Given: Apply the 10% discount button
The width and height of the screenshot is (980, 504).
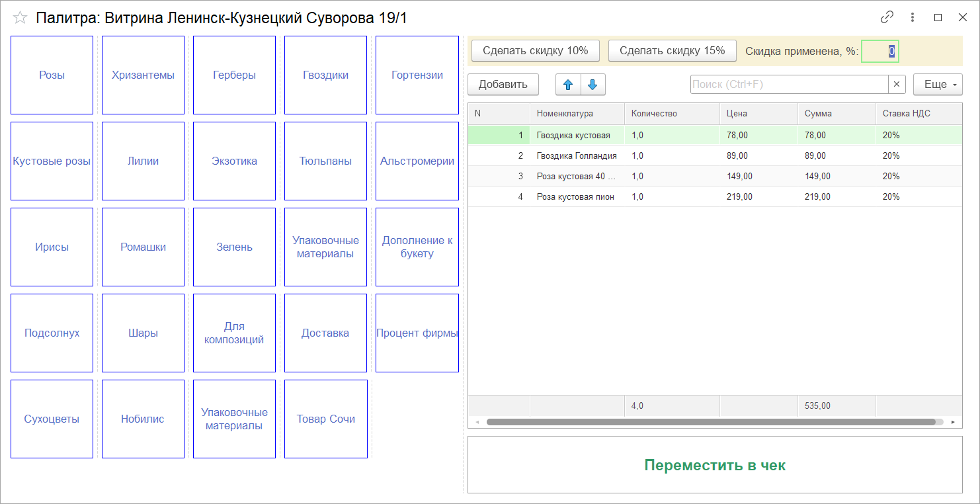Looking at the screenshot, I should coord(535,51).
